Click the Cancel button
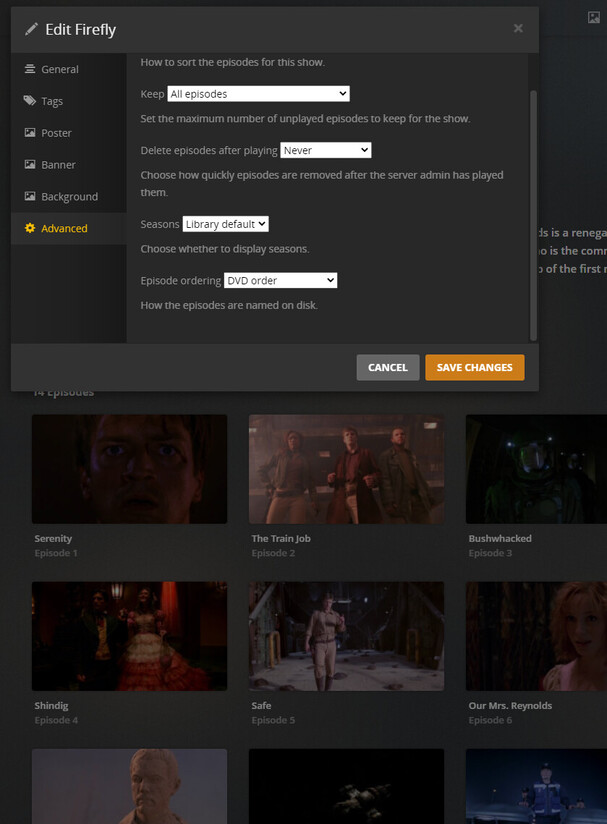 (388, 367)
